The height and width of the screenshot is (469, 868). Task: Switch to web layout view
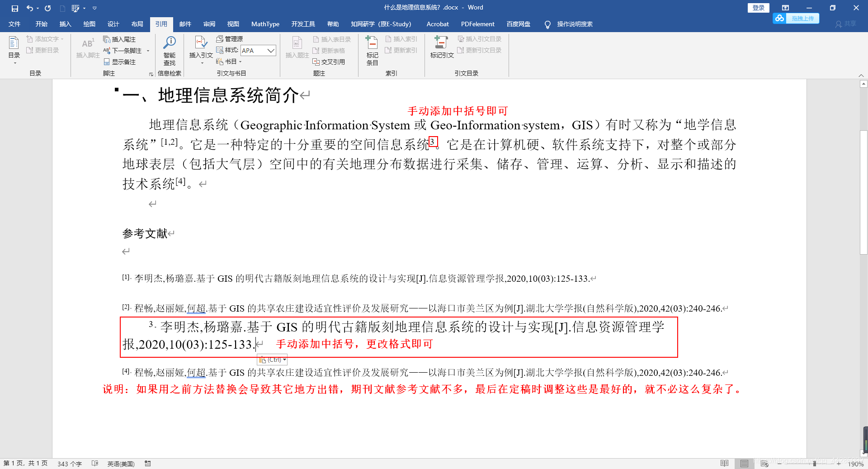(764, 464)
